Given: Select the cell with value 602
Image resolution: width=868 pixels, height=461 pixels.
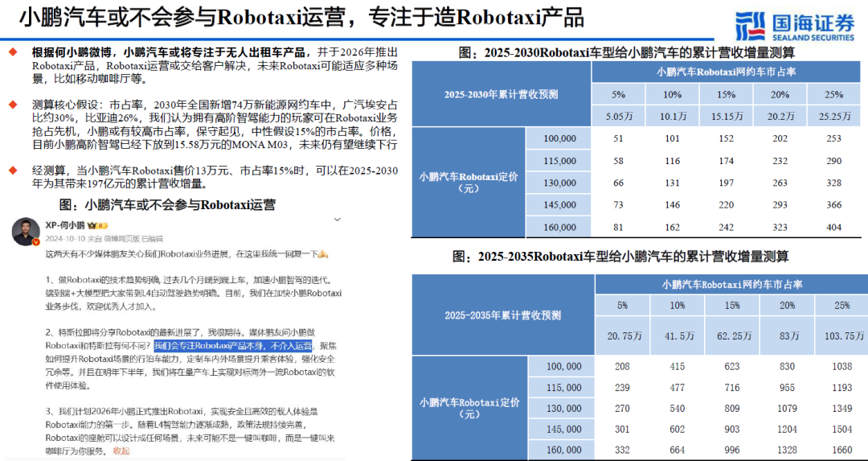Looking at the screenshot, I should coord(677,430).
